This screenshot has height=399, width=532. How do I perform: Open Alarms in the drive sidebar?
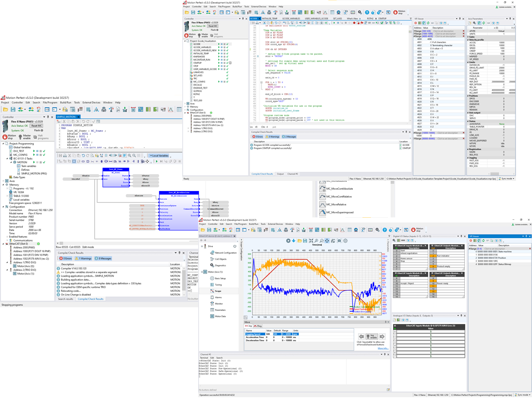[x=218, y=297]
